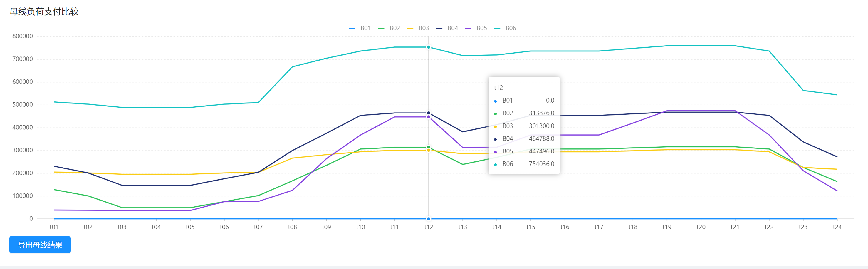Viewport: 868px width, 269px height.
Task: Toggle B02 series in chart legend
Action: pos(389,28)
